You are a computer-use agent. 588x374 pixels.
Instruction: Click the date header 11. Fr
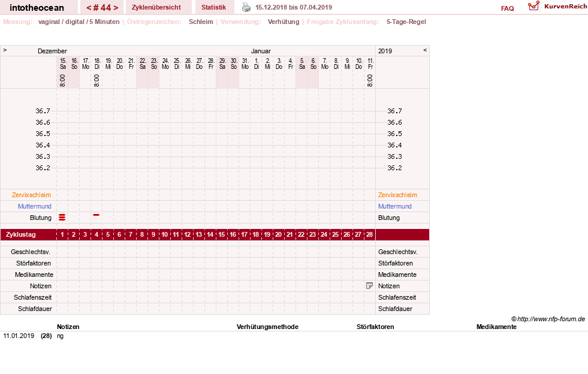click(x=370, y=64)
